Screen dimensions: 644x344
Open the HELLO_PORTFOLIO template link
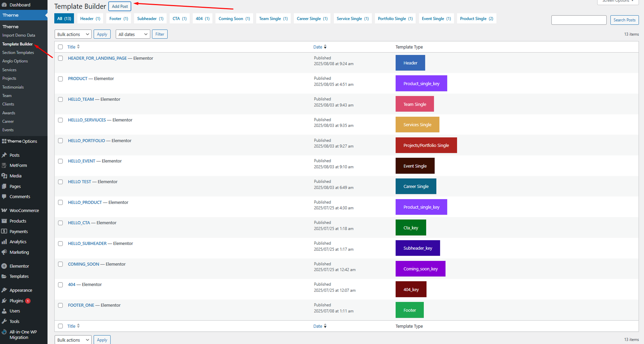pyautogui.click(x=87, y=141)
